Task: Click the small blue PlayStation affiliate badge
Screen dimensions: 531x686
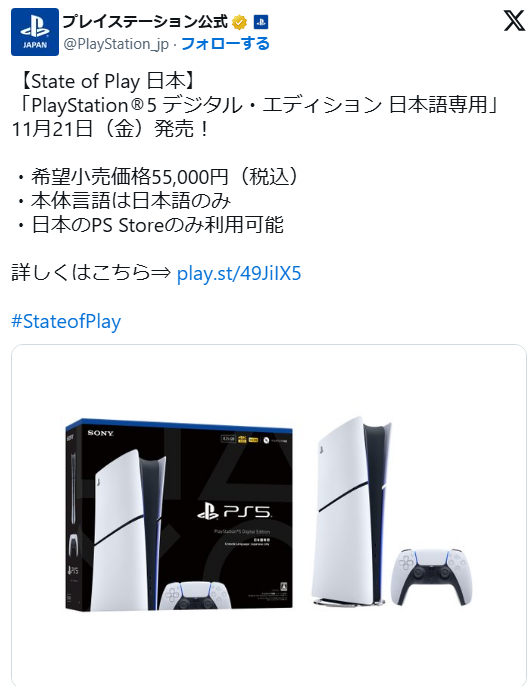Action: point(261,22)
